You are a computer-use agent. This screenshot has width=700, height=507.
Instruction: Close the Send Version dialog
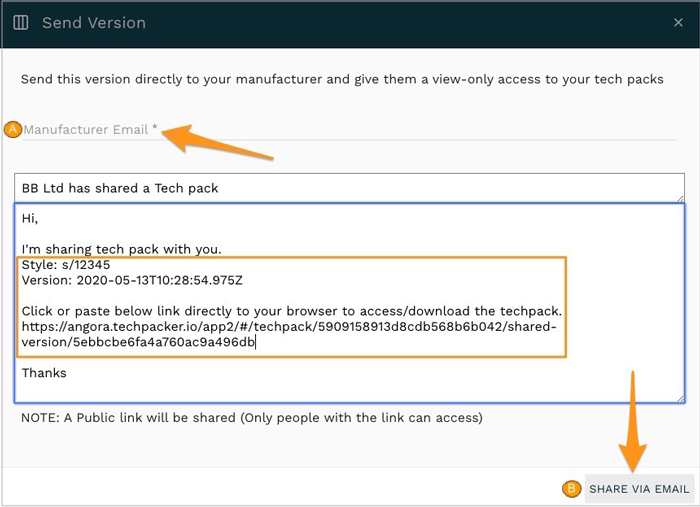coord(679,22)
